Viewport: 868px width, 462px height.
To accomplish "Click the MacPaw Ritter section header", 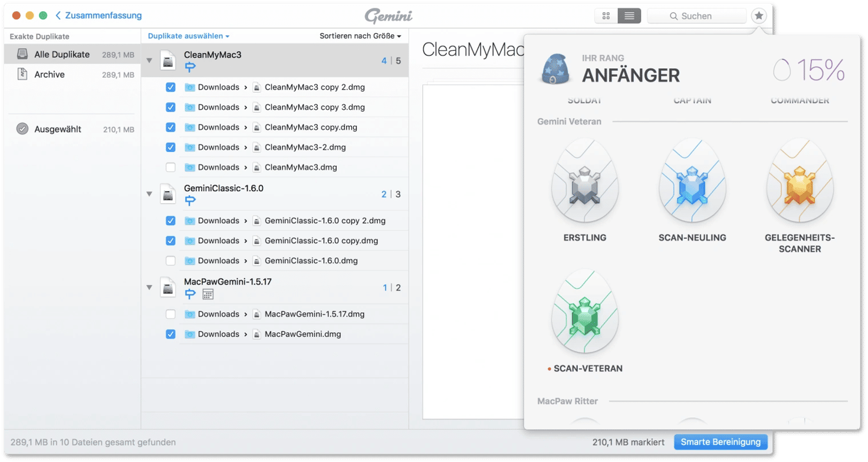I will [x=568, y=401].
